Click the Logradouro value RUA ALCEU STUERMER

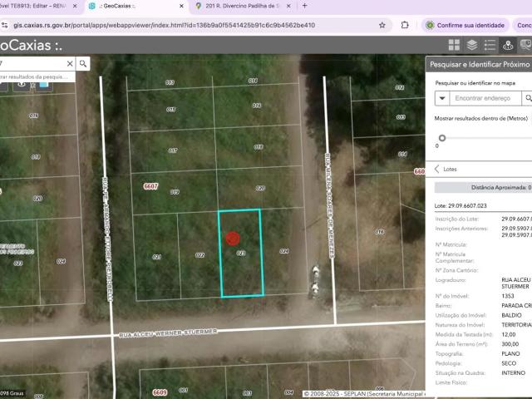pyautogui.click(x=516, y=283)
